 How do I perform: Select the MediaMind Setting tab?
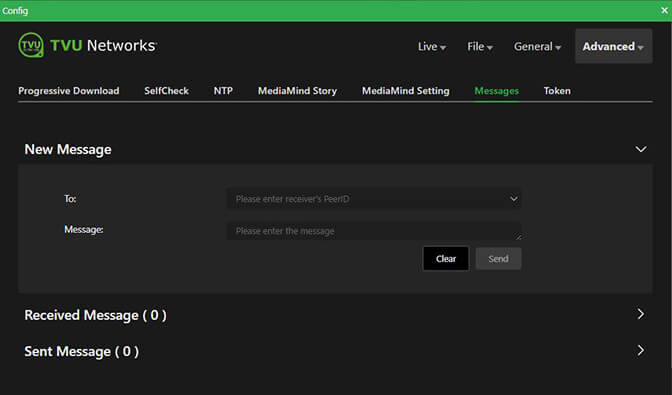tap(405, 91)
